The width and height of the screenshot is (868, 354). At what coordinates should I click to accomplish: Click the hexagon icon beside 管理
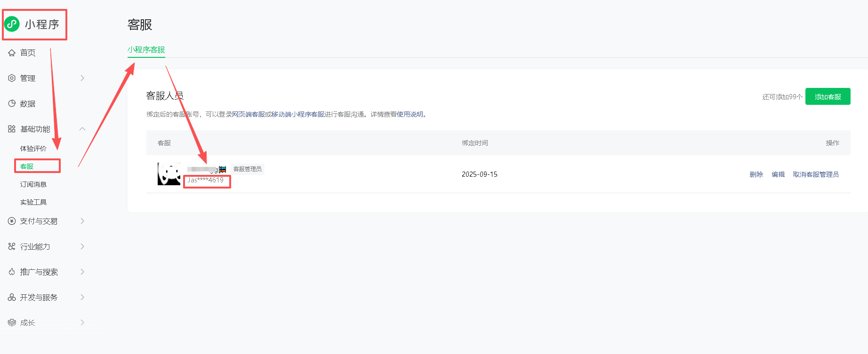pyautogui.click(x=12, y=78)
